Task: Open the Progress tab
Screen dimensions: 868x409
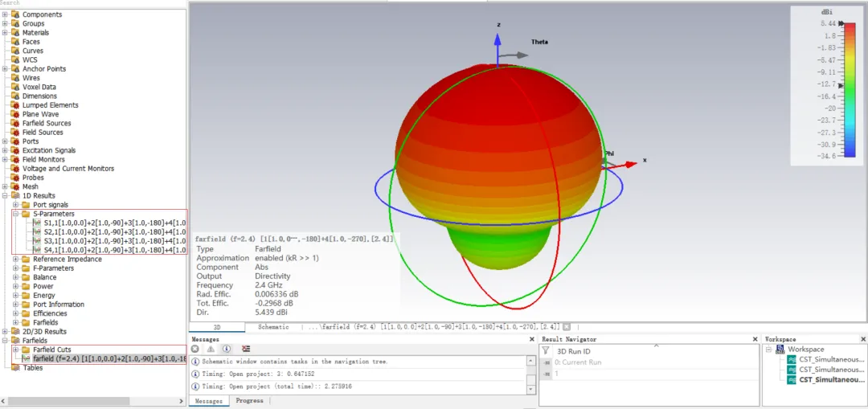Action: click(x=249, y=401)
